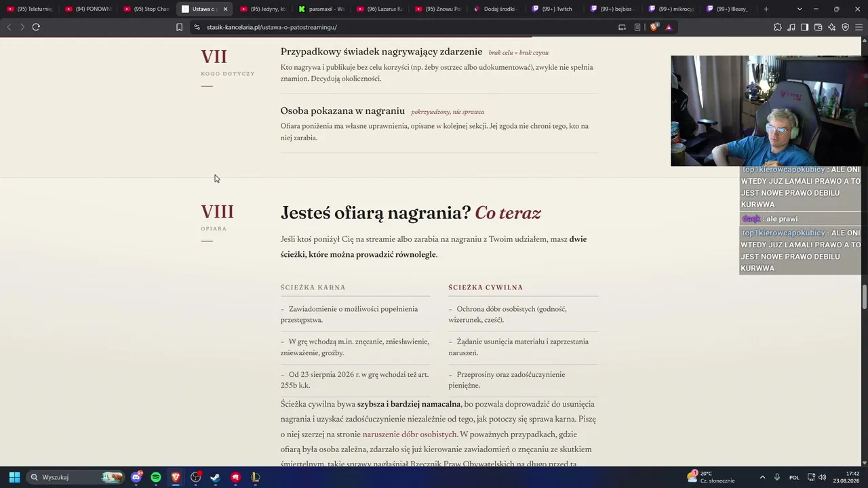Screen dimensions: 868x488
Task: Open the Brave Wallet icon
Action: (818, 27)
